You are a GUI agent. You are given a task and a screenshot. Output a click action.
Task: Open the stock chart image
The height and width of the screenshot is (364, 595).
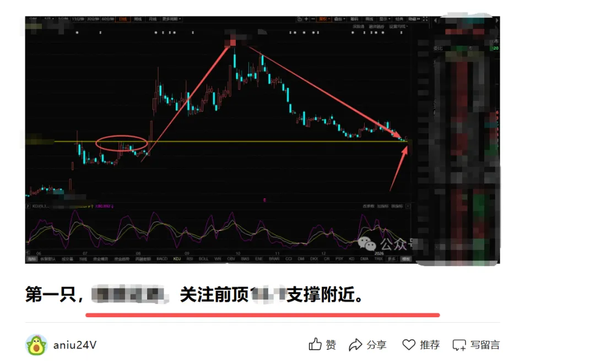263,140
